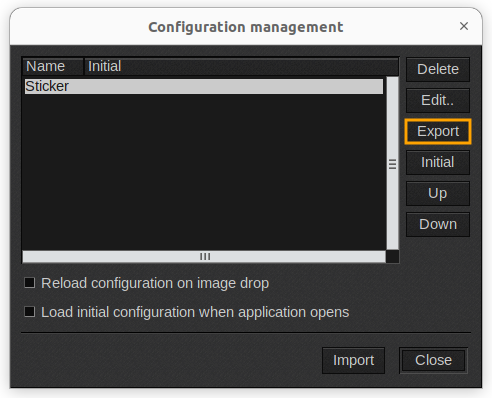Image resolution: width=492 pixels, height=398 pixels.
Task: Click the vertical scrollbar of the list
Action: click(392, 163)
